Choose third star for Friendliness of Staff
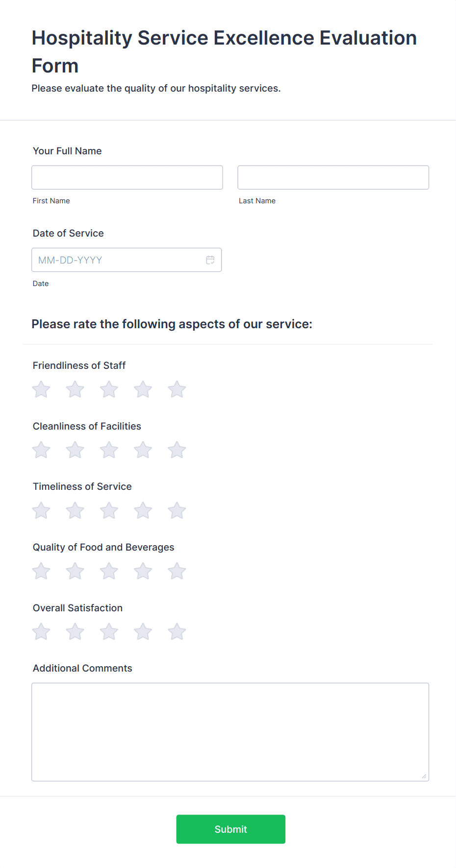This screenshot has height=868, width=456. click(x=109, y=390)
